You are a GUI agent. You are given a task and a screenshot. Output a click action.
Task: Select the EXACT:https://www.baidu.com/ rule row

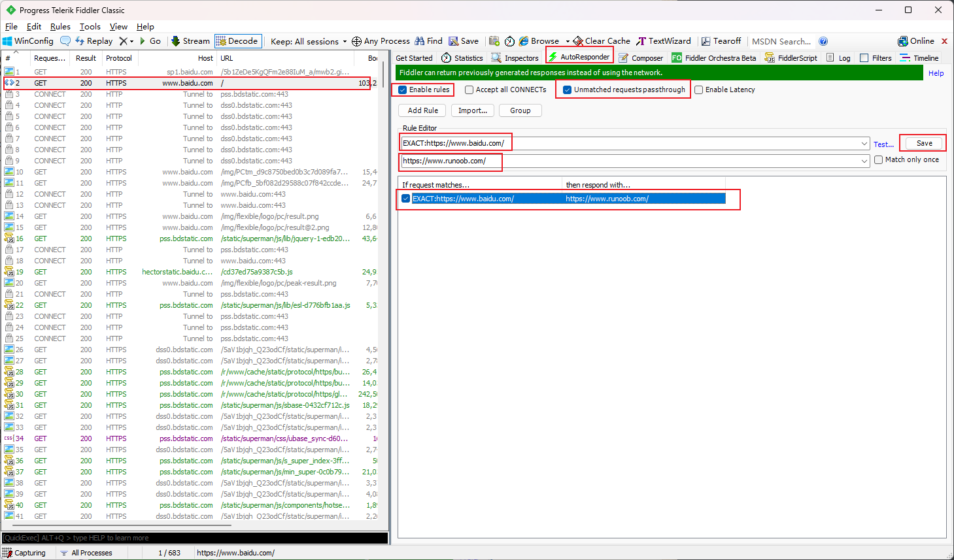pos(562,199)
